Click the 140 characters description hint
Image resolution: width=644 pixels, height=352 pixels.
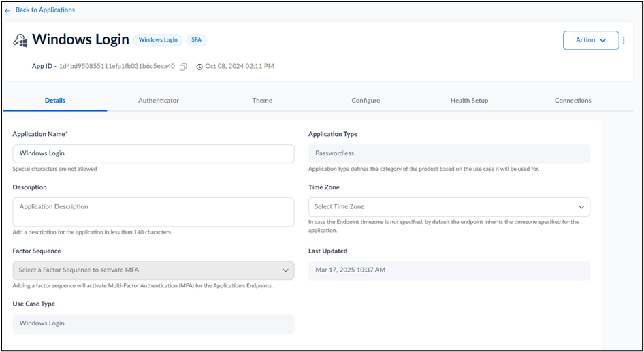tap(92, 232)
